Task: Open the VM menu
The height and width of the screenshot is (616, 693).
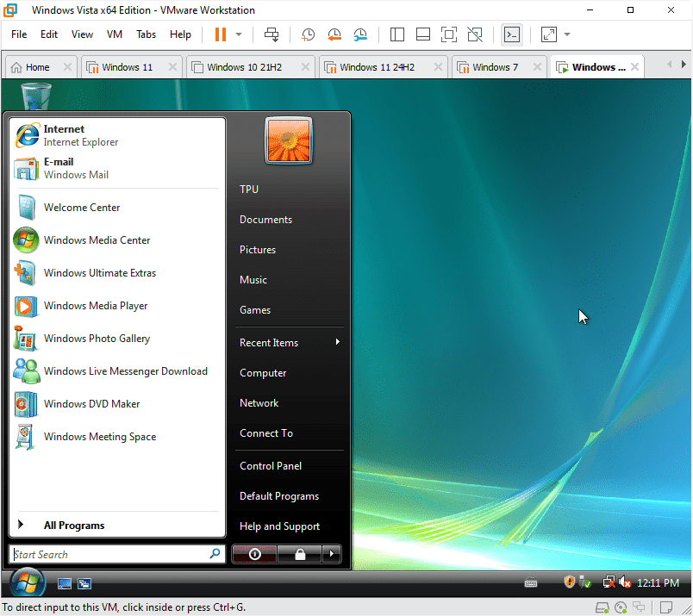Action: tap(114, 34)
